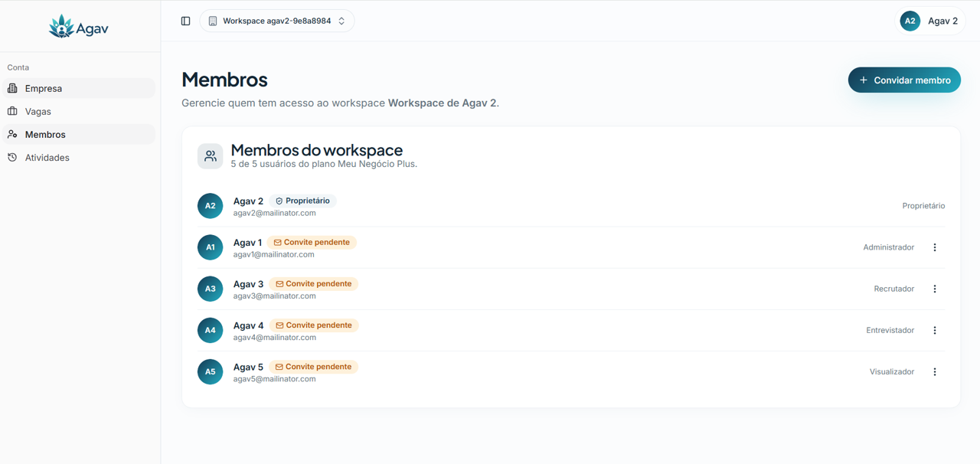This screenshot has width=980, height=464.
Task: Click the email agav3@mailinator.com
Action: click(x=274, y=296)
